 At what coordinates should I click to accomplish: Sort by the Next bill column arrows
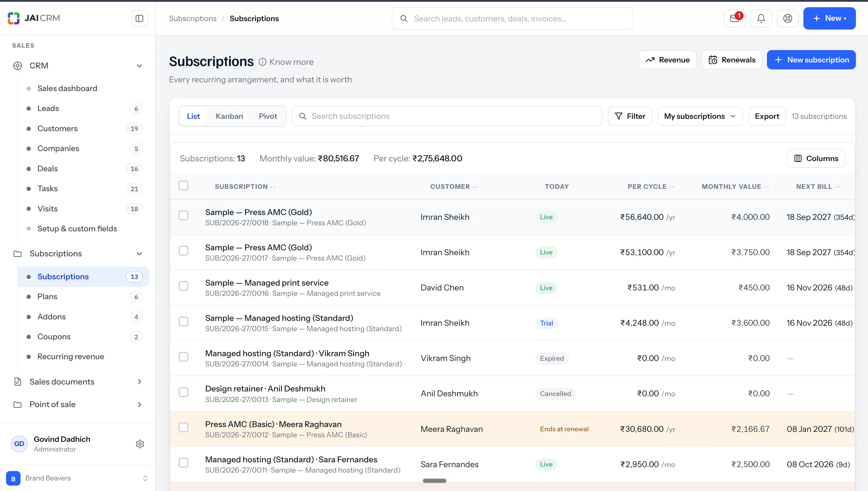pos(837,187)
